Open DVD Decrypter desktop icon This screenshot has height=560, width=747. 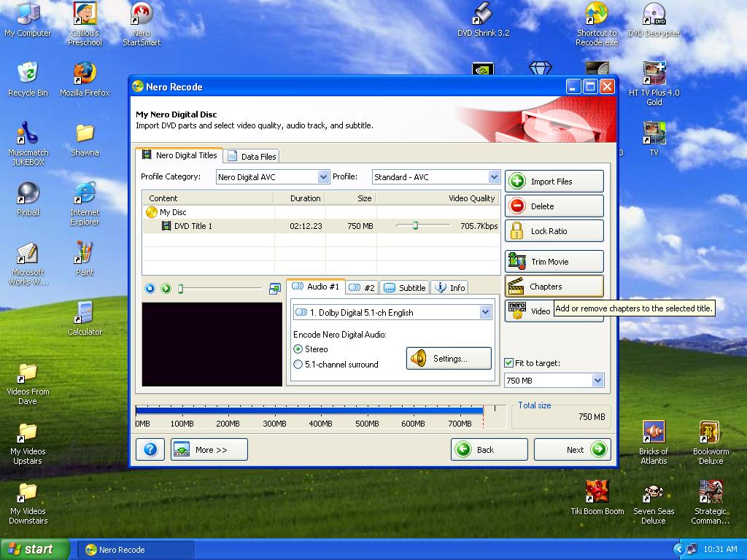point(654,20)
